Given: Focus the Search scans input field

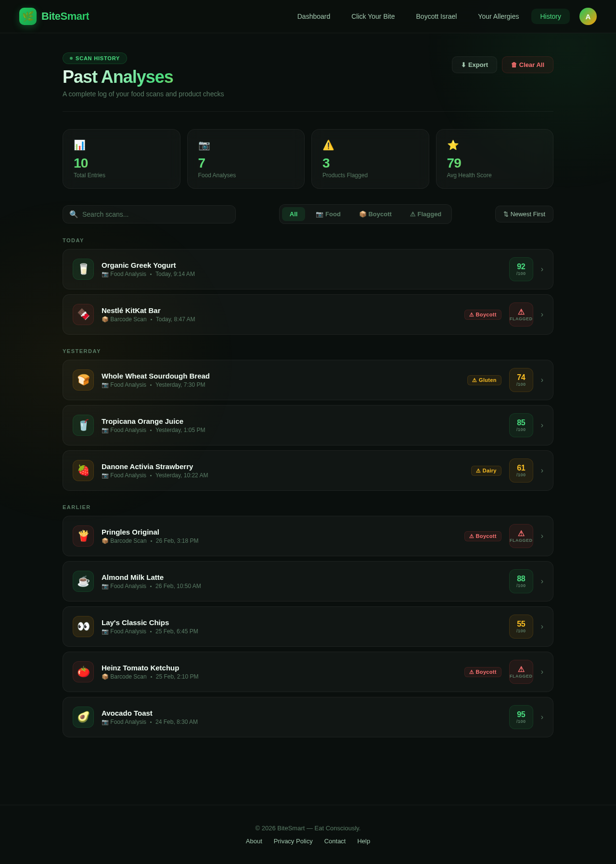Looking at the screenshot, I should tap(154, 214).
